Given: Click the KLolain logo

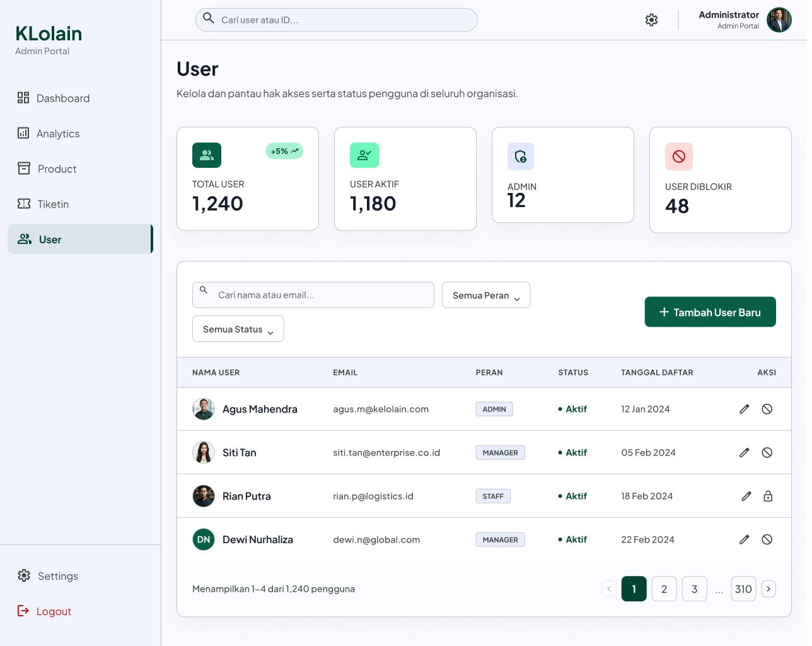Looking at the screenshot, I should coord(49,33).
